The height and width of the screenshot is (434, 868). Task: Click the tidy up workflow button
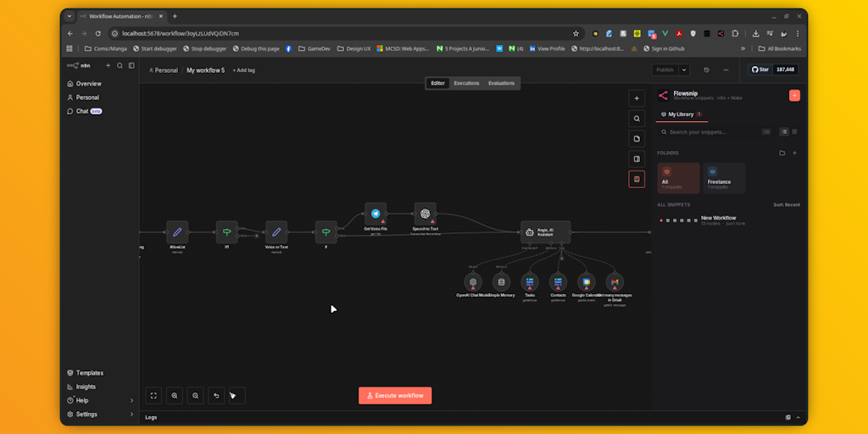237,395
